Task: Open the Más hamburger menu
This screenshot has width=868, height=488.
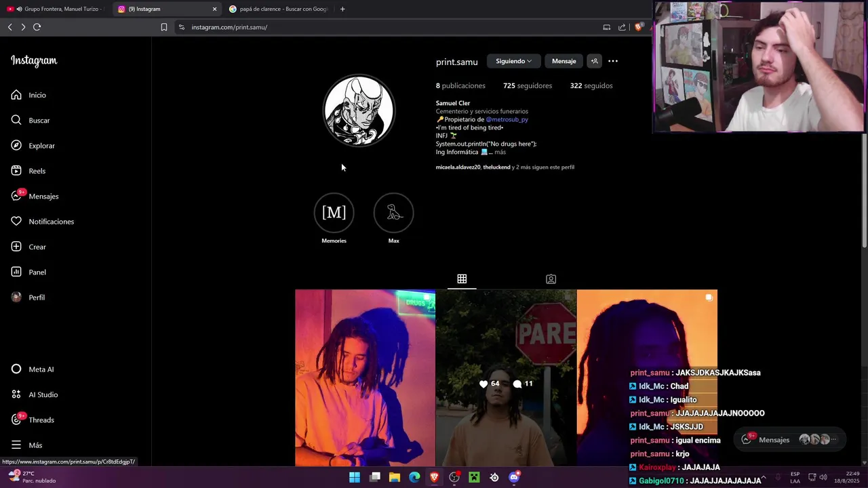Action: click(26, 445)
